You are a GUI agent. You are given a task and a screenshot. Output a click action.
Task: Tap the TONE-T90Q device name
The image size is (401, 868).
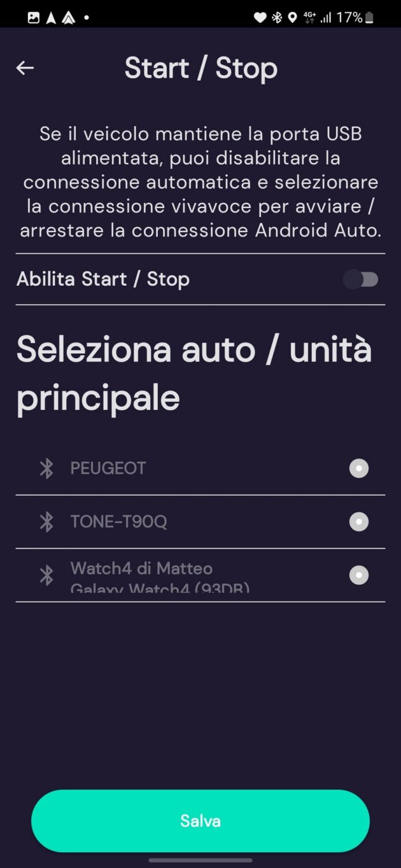click(119, 522)
